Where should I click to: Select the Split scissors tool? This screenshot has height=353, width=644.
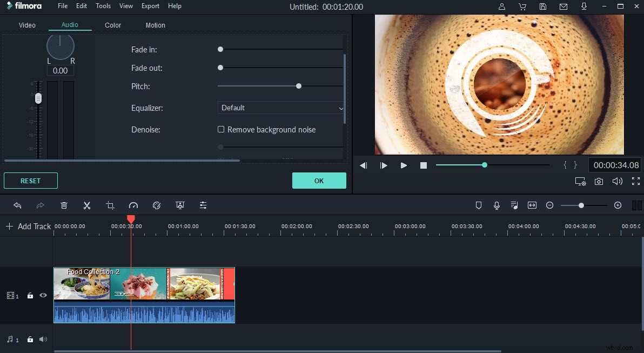tap(87, 205)
